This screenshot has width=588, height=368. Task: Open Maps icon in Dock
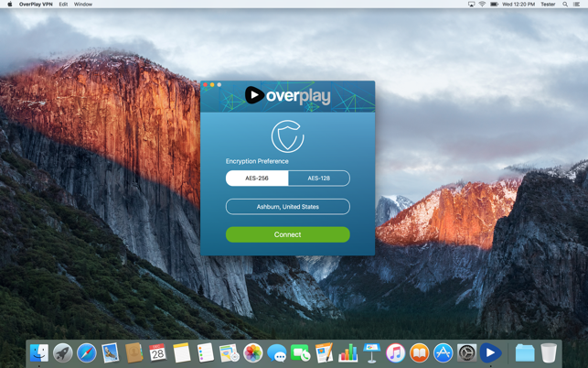click(x=230, y=353)
